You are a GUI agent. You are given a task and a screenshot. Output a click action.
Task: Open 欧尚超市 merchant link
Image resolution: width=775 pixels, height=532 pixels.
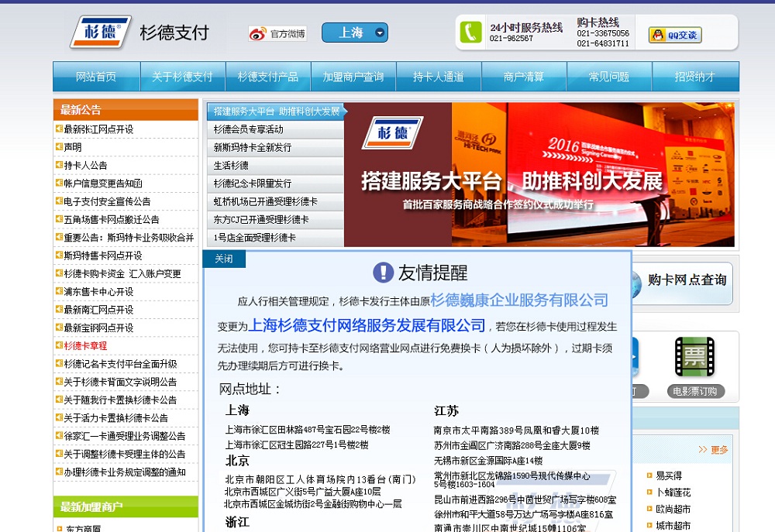[x=673, y=510]
